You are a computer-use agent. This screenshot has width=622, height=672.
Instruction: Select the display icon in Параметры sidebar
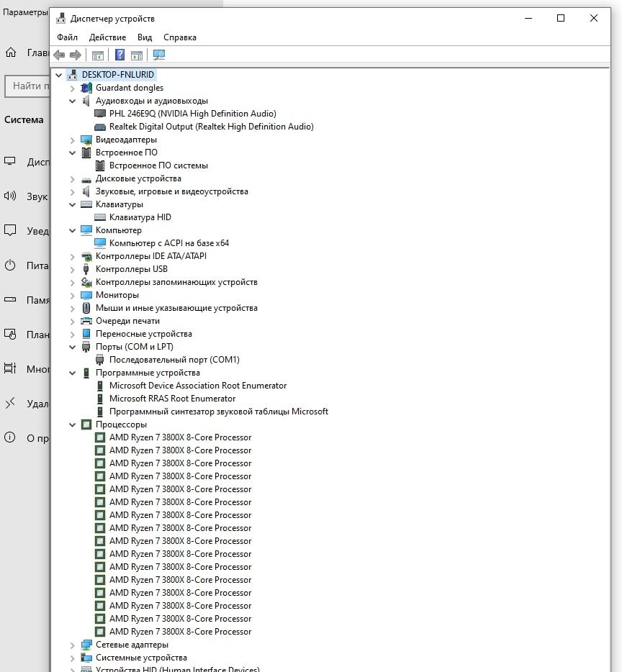[10, 162]
